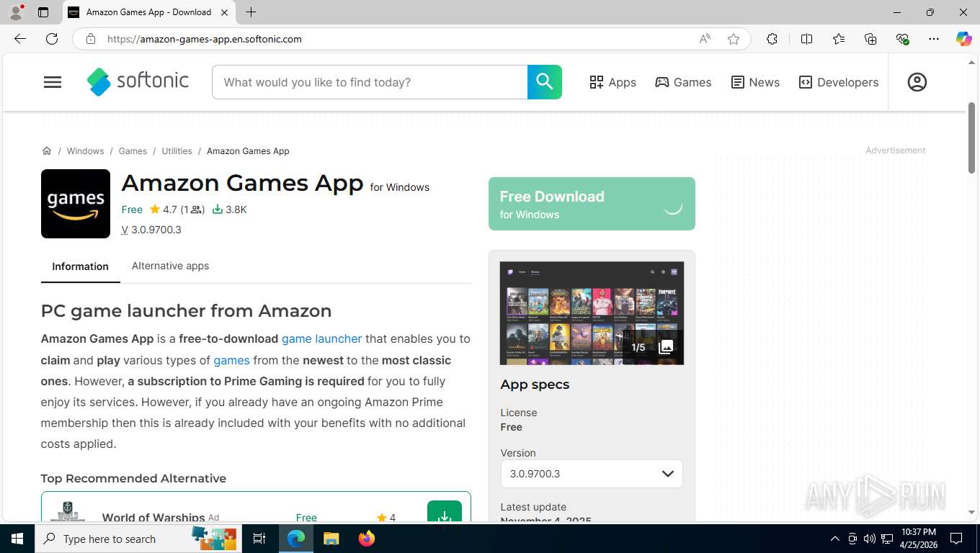Screen dimensions: 980x553
Task: Refresh the page
Action: click(52, 39)
